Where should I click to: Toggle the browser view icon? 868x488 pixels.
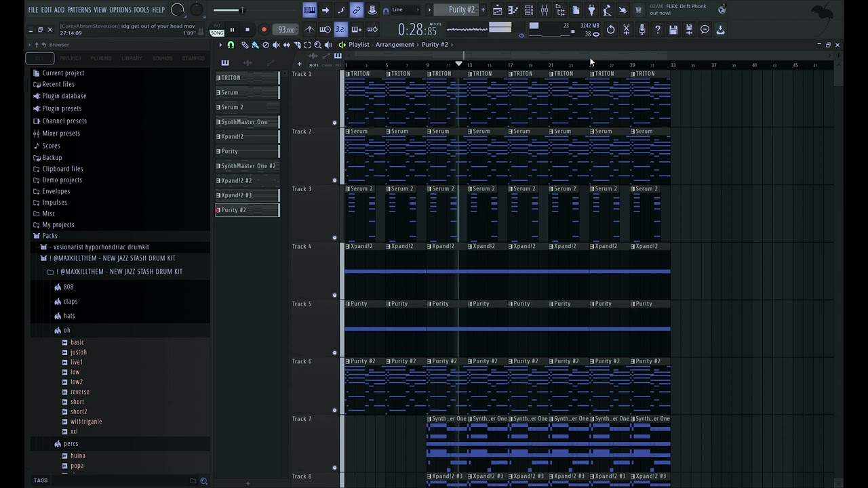point(560,10)
